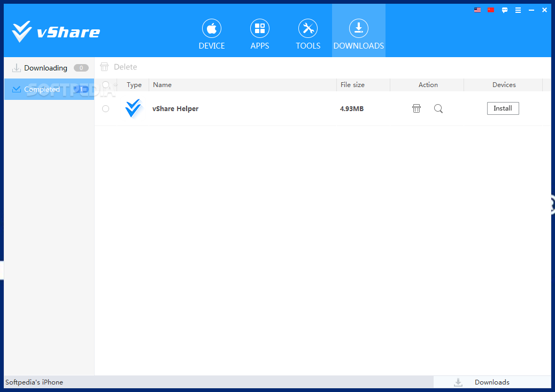Toggle the select-all radio in table header
The width and height of the screenshot is (555, 392).
pos(105,84)
